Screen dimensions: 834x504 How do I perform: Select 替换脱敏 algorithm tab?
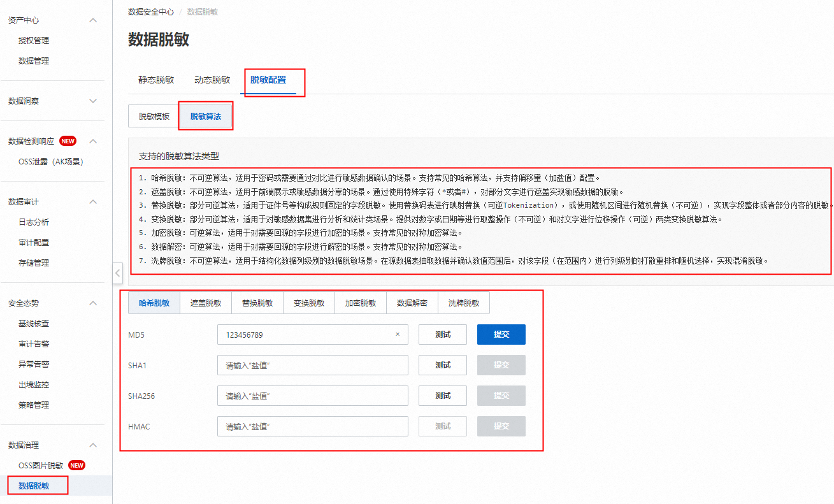[x=257, y=303]
